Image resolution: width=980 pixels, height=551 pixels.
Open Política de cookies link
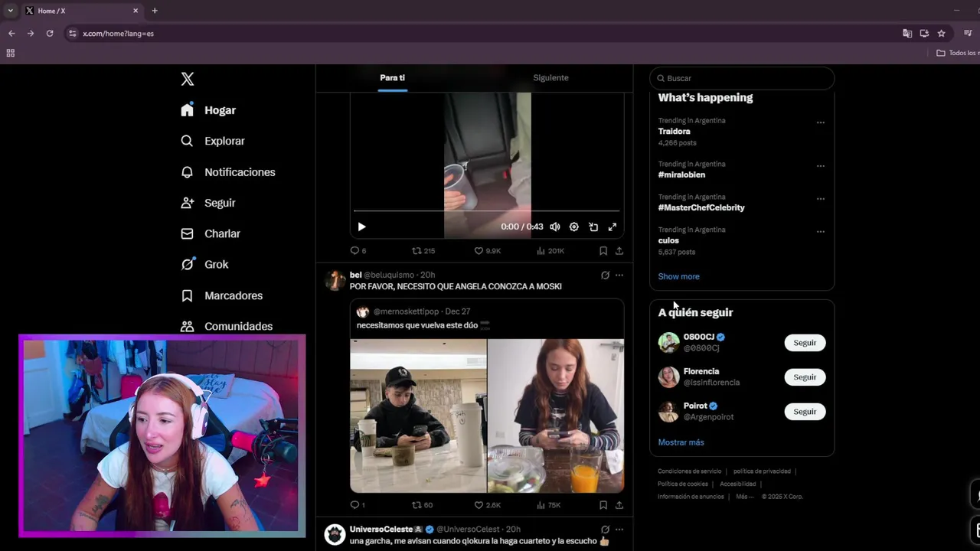click(683, 484)
